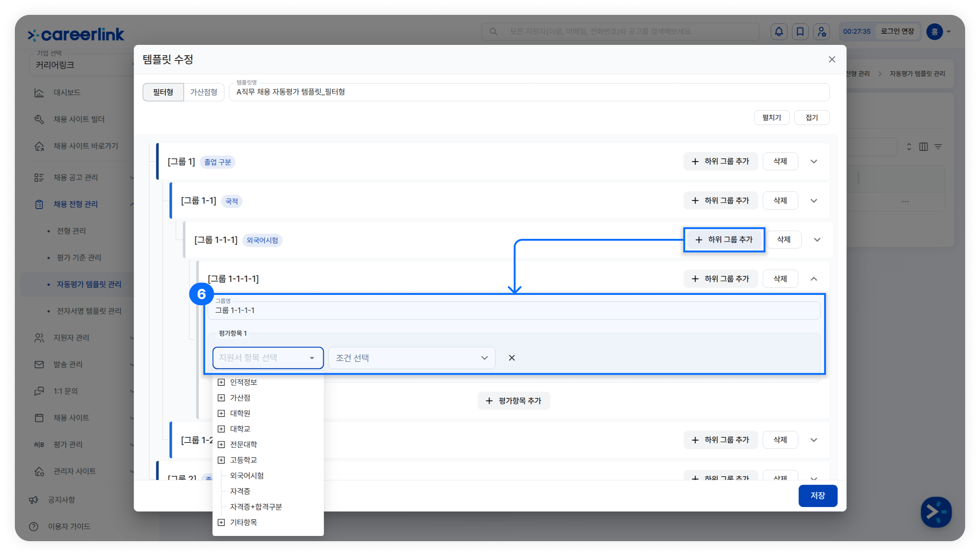
Task: Click the 대시보드 chart icon
Action: coord(39,92)
